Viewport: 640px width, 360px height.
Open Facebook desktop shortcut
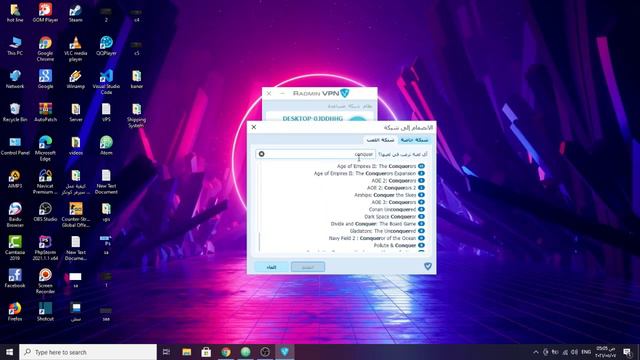click(15, 278)
